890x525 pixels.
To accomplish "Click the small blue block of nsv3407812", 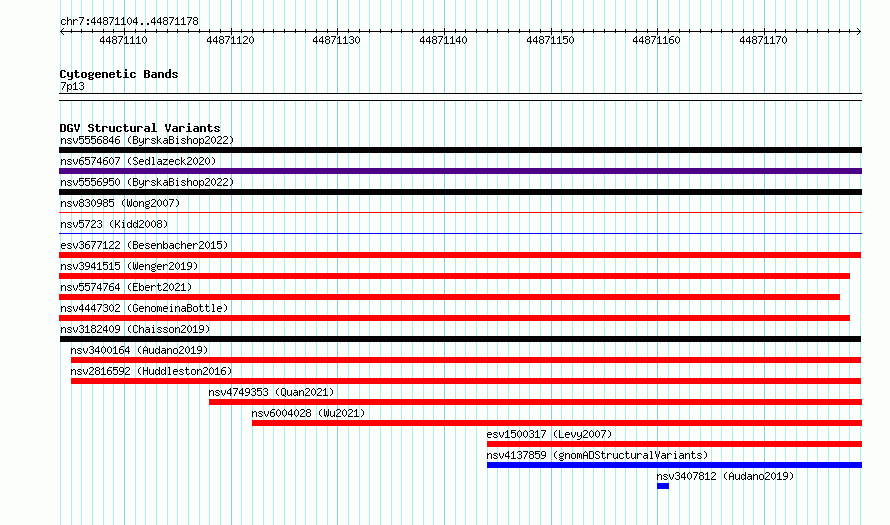I will [663, 486].
